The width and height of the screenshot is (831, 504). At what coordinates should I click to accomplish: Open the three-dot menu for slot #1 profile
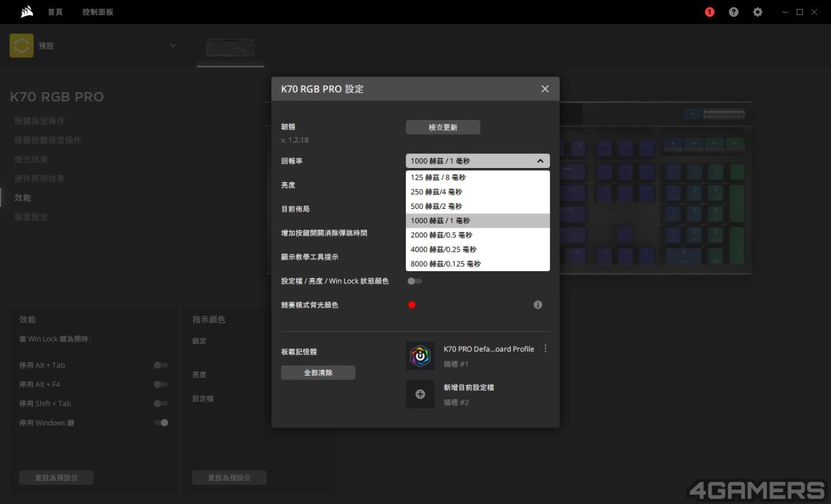tap(545, 349)
